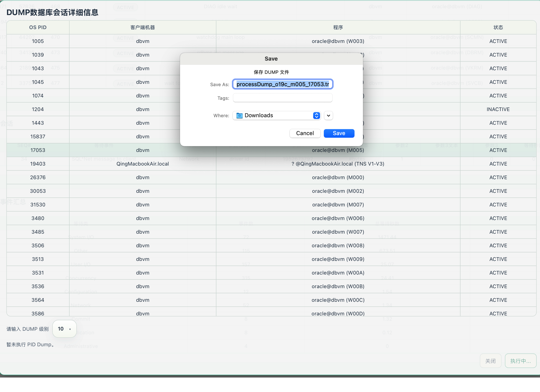Click the 关闭 button
Viewport: 540px width, 392px height.
[490, 361]
